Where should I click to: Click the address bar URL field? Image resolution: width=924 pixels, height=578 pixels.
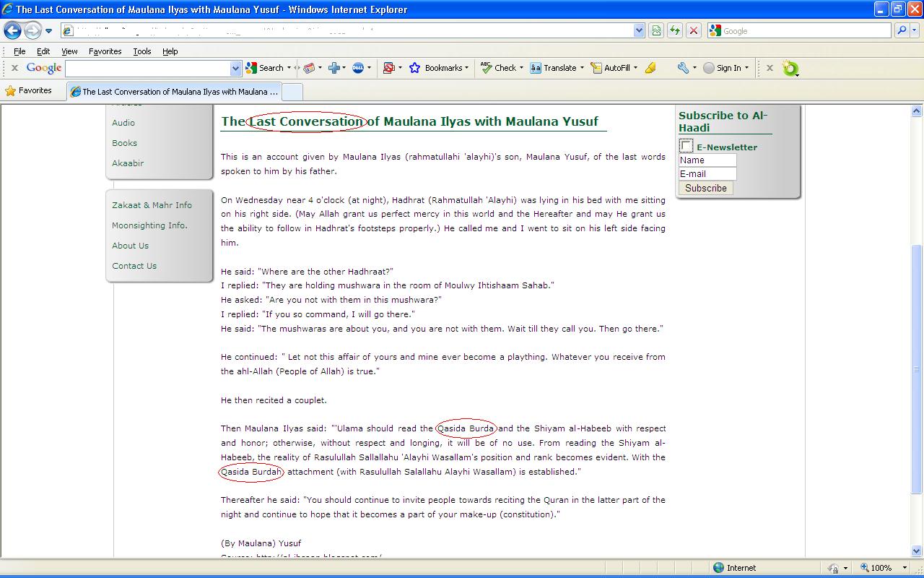(x=346, y=30)
